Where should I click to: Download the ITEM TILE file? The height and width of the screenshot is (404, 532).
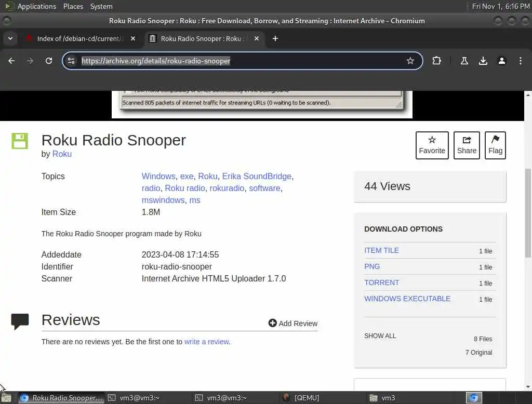[381, 250]
